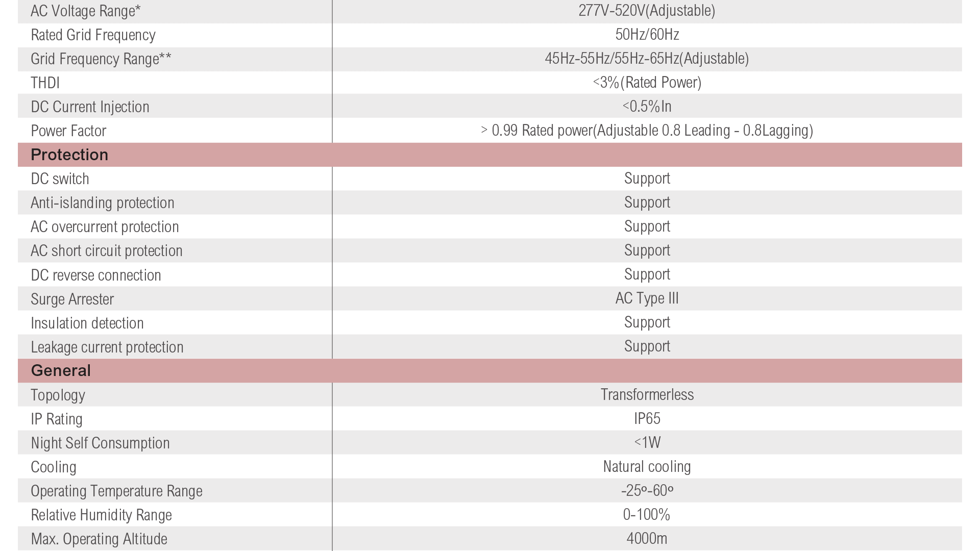Click the THDI row label
The width and height of the screenshot is (980, 551).
point(45,83)
